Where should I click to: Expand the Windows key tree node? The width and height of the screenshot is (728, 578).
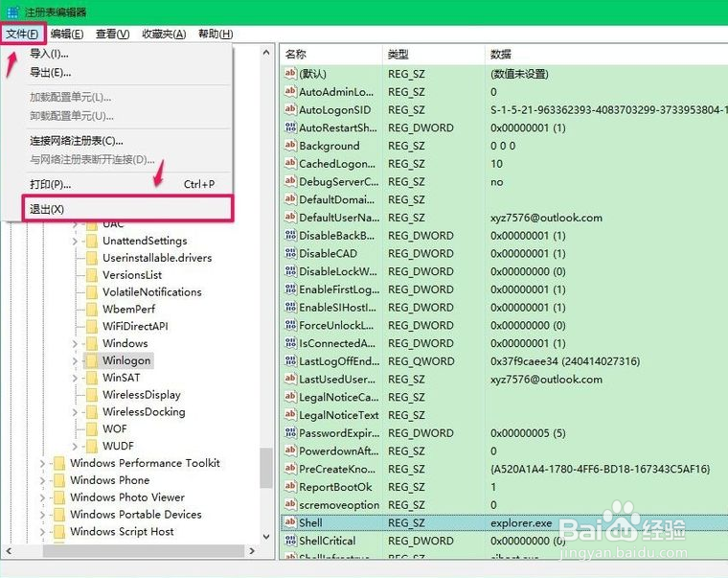click(x=75, y=343)
